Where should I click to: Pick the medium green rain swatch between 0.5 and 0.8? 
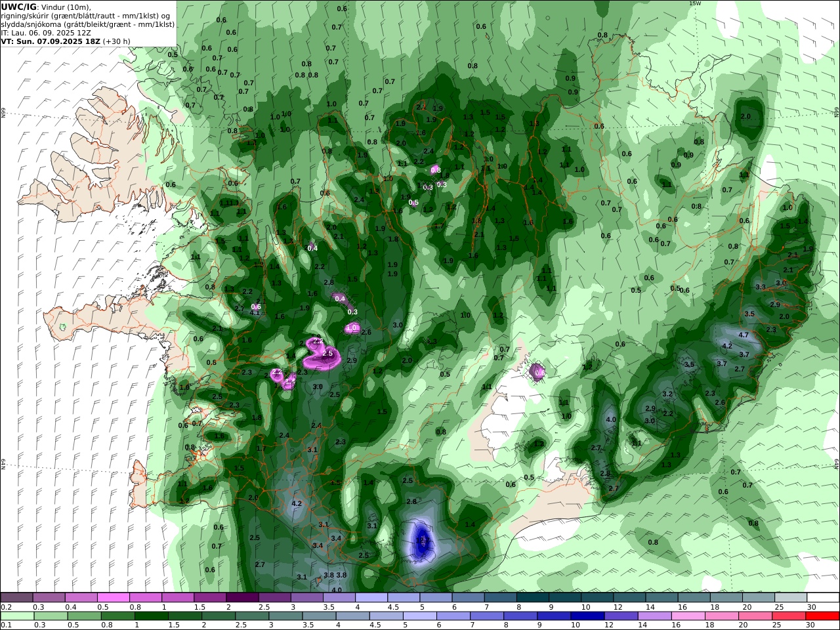tap(85, 616)
